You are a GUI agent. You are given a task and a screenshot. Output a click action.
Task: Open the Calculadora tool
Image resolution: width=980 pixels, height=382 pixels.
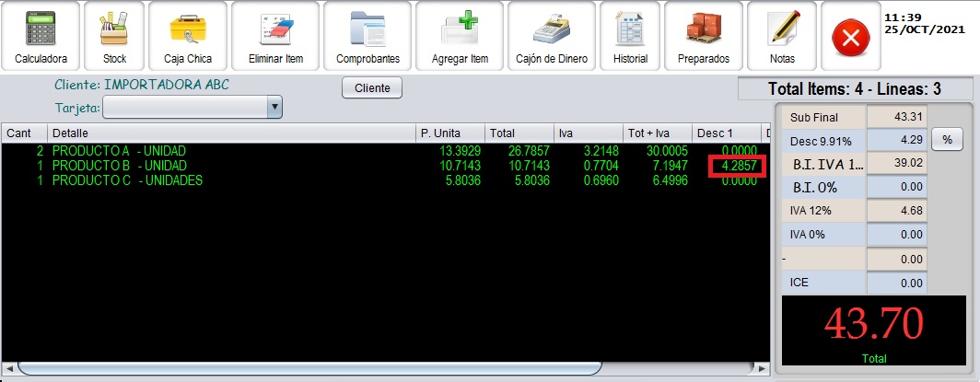[x=41, y=37]
